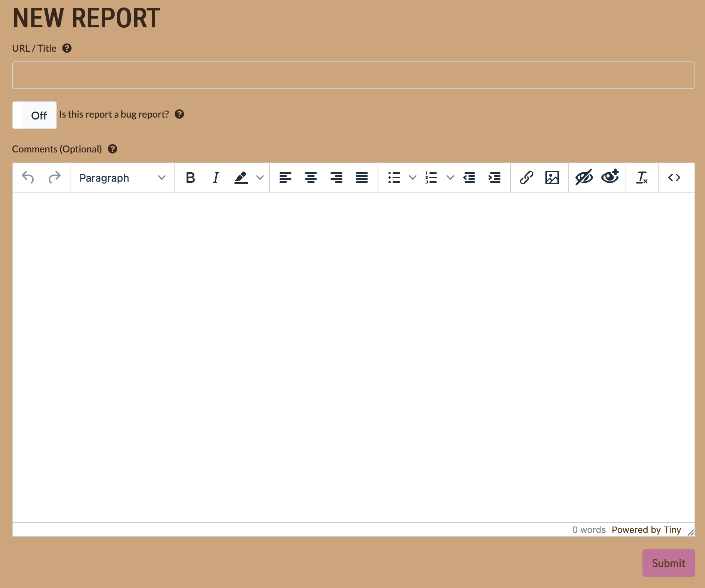Align text right
The width and height of the screenshot is (705, 588).
click(x=336, y=178)
